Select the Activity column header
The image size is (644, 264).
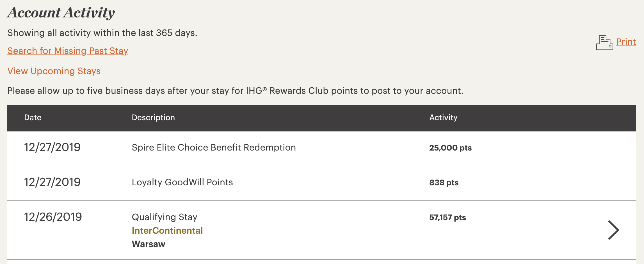pos(443,117)
